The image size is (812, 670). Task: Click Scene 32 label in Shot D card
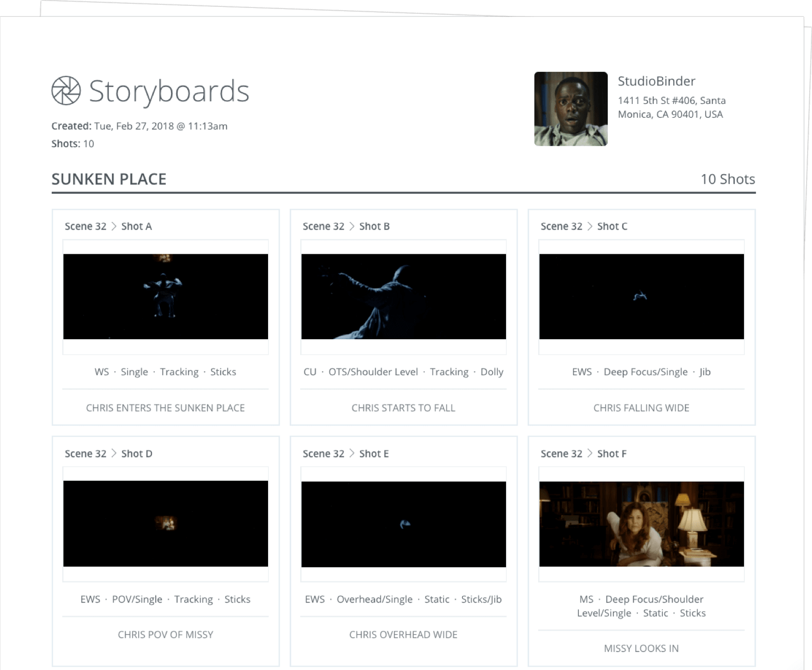click(x=85, y=454)
